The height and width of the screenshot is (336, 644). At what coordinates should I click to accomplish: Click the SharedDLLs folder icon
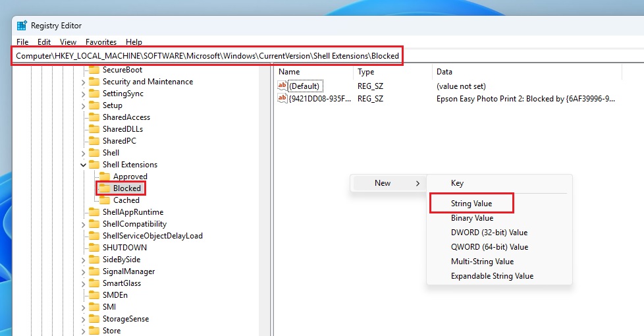pos(94,129)
